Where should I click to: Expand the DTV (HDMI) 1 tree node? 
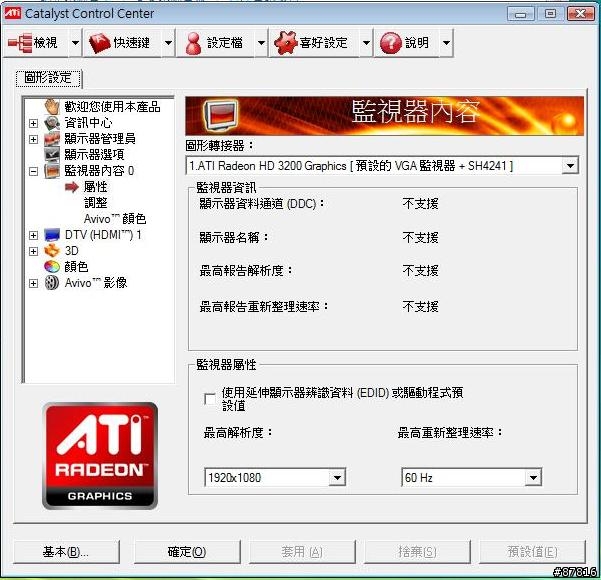click(33, 235)
